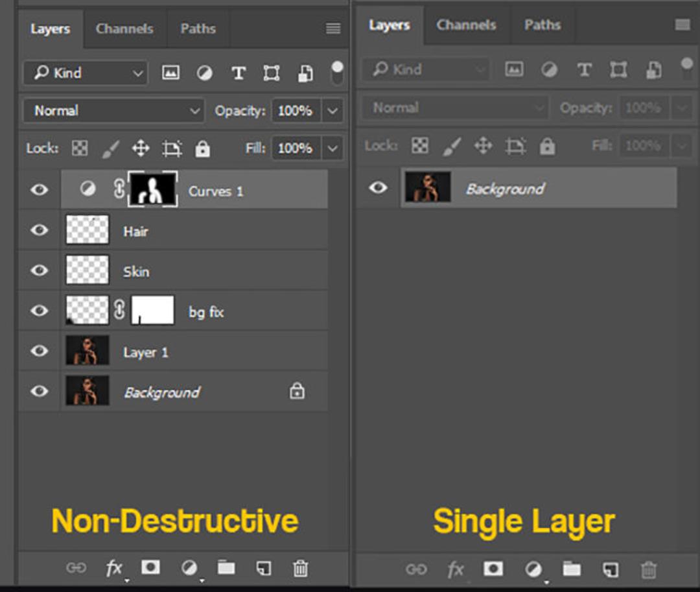Lock image pixels brush icon in left panel

pyautogui.click(x=111, y=148)
